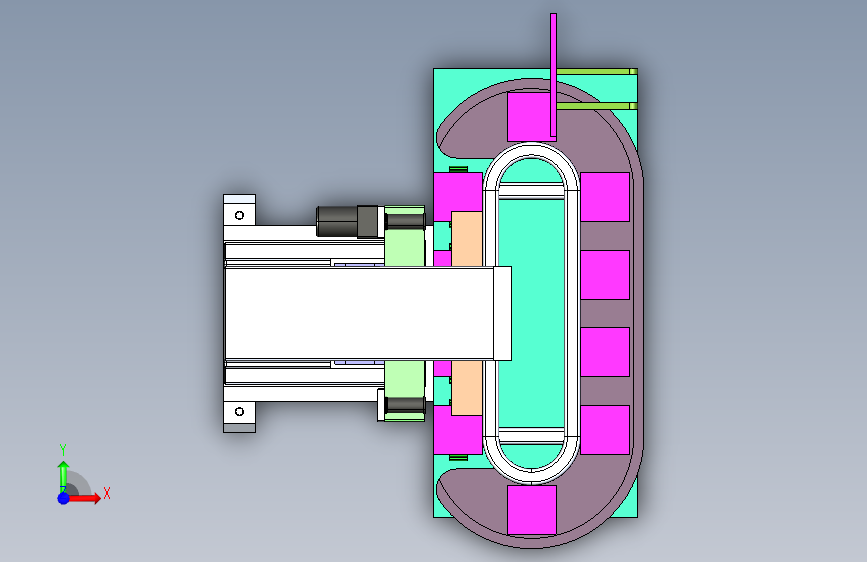This screenshot has height=562, width=867.
Task: Select the large white rectangular center plate
Action: pos(359,313)
